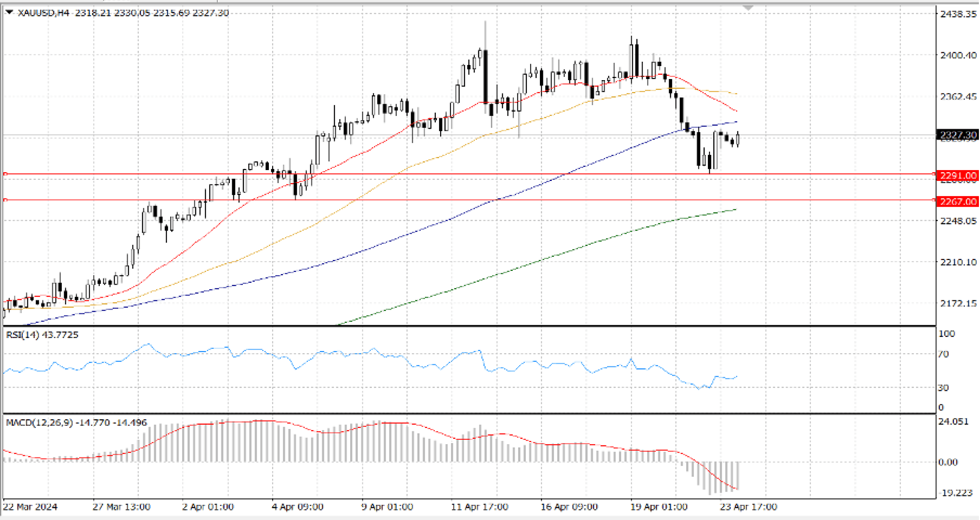Image resolution: width=980 pixels, height=520 pixels.
Task: Click the triangle dropdown beside XAUUSD,H4
Action: pos(9,13)
